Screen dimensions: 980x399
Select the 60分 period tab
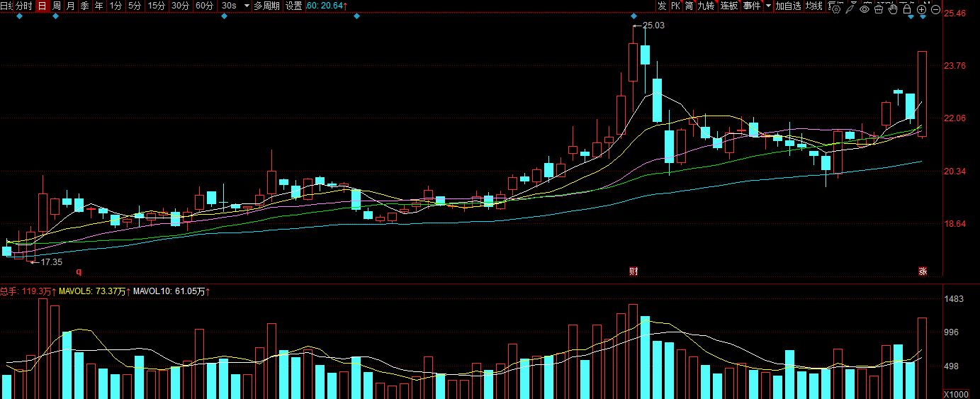coord(204,6)
